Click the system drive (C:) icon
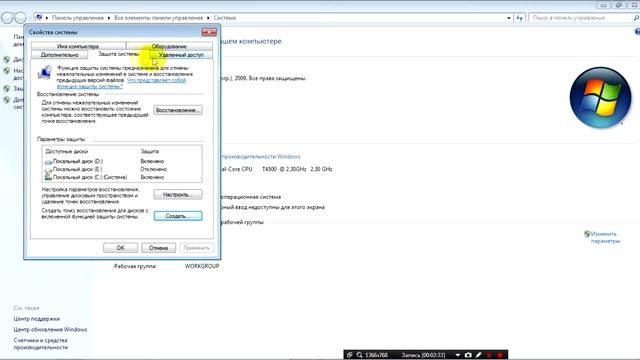This screenshot has height=360, width=640. (48, 177)
